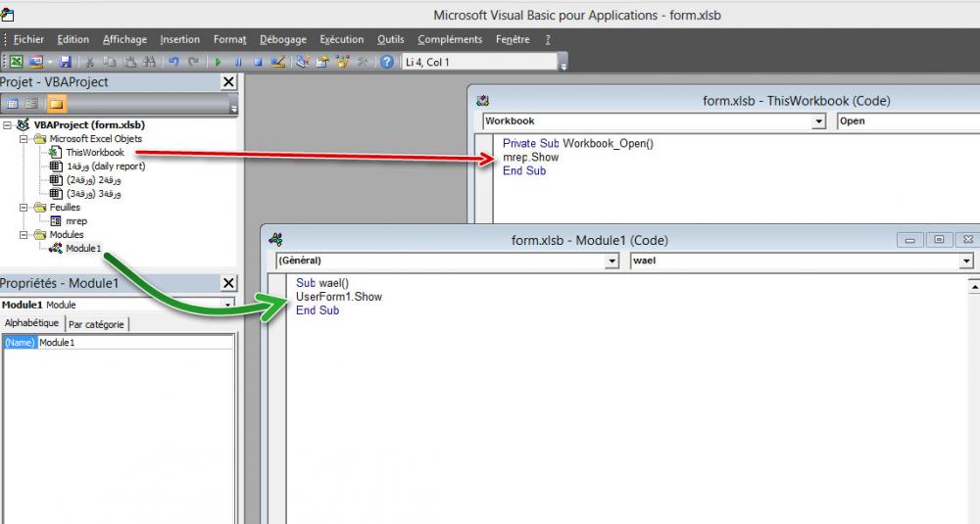Open the Object Browser toolbar icon
The height and width of the screenshot is (524, 980).
pos(342,62)
